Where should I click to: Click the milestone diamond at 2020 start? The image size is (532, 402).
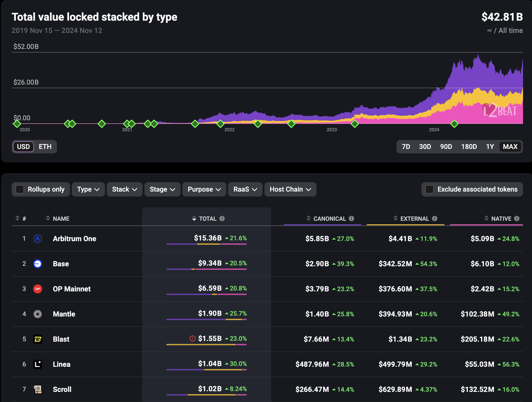click(x=17, y=124)
